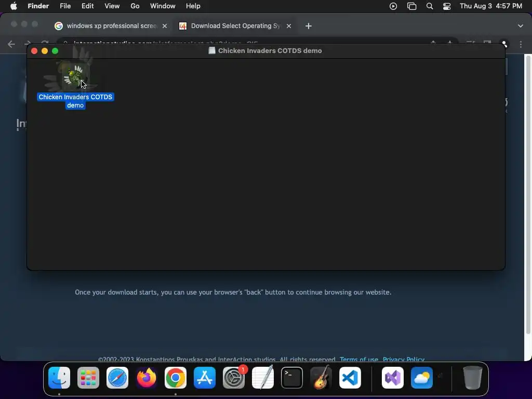Open Visual Studio Code from the Dock
The height and width of the screenshot is (399, 532).
[x=350, y=378]
